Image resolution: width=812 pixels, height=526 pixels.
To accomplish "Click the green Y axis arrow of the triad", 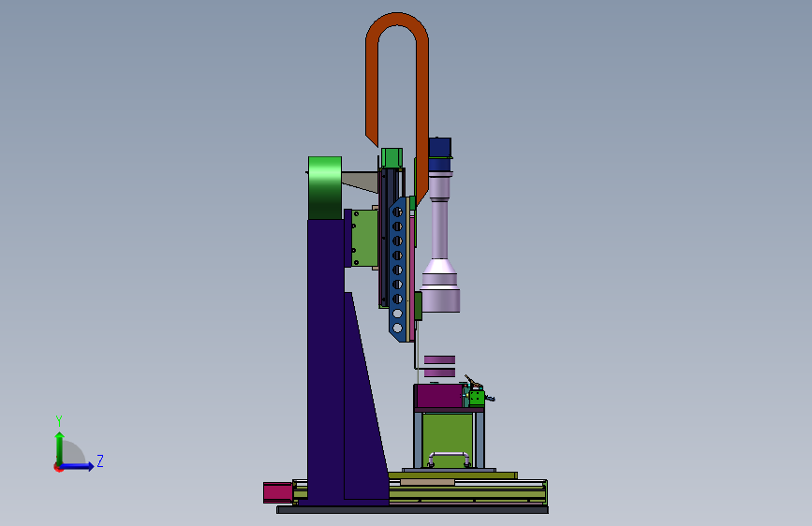I will click(60, 447).
